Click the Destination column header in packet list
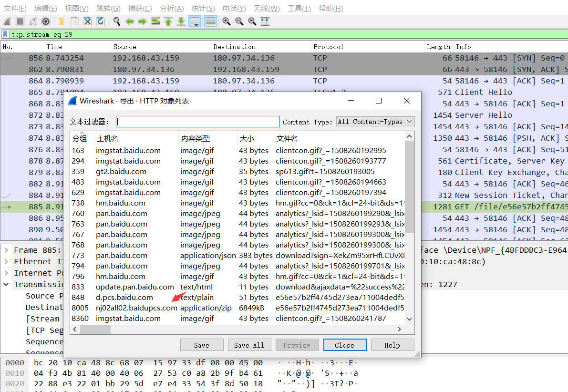The image size is (568, 392). 260,47
